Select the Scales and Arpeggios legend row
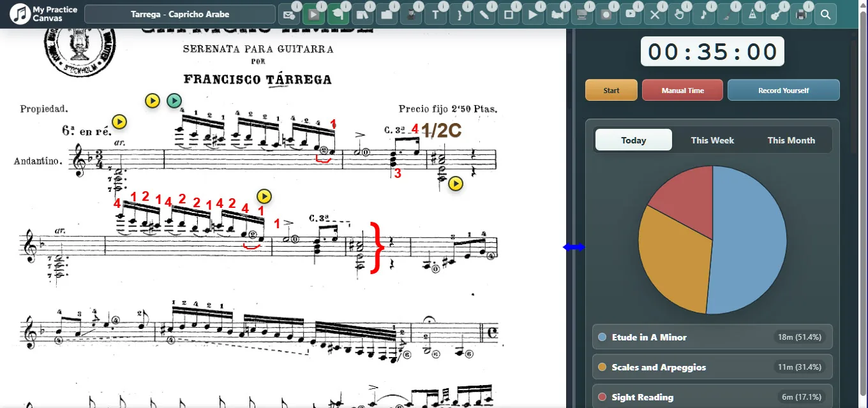Viewport: 868px width, 408px height. click(712, 367)
